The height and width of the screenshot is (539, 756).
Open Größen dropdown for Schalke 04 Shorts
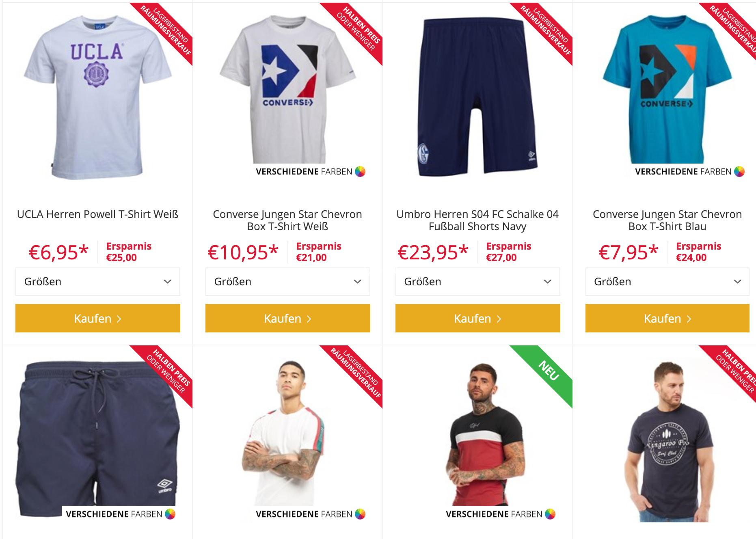tap(478, 282)
